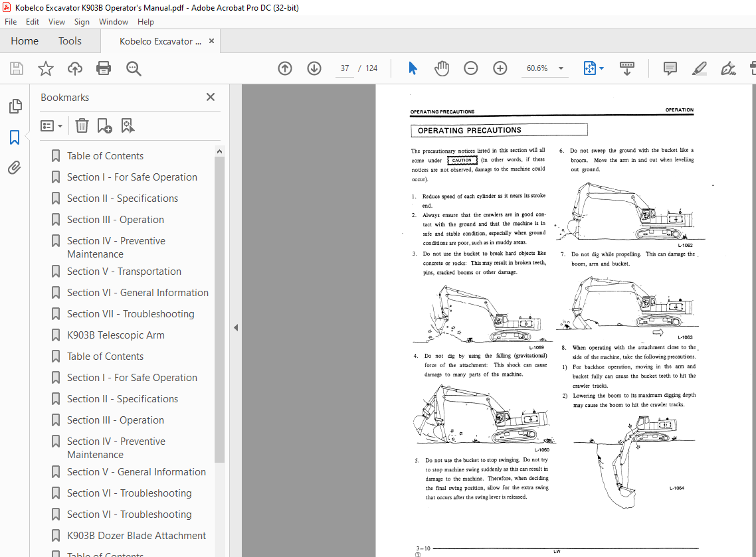Go to next page arrow
The image size is (756, 557).
pos(314,68)
